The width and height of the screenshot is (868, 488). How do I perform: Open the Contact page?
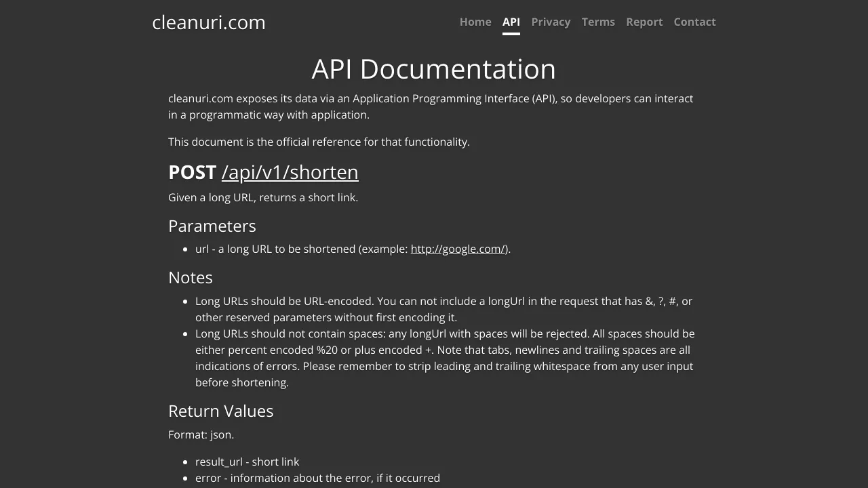click(x=694, y=22)
